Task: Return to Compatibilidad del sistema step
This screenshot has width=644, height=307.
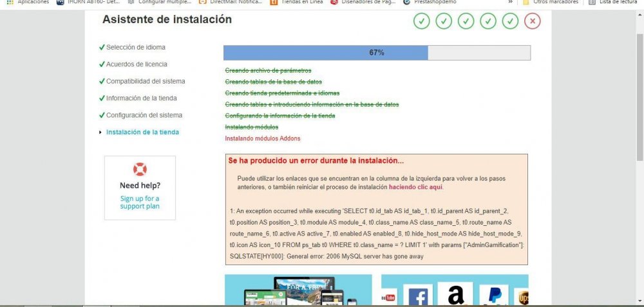Action: 146,81
